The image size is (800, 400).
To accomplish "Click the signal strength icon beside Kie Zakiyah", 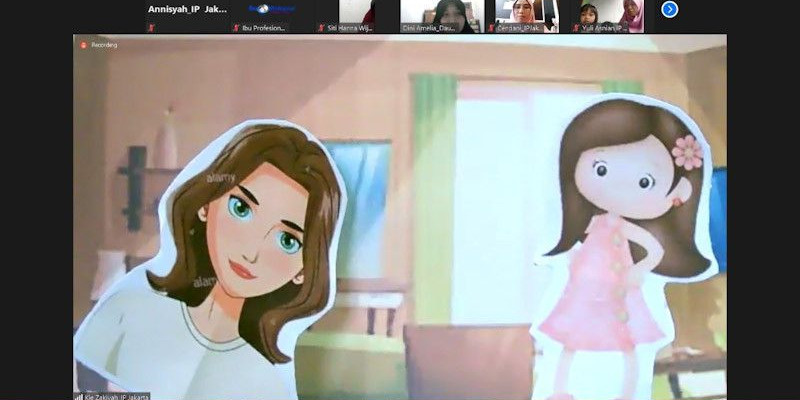I will (x=79, y=396).
